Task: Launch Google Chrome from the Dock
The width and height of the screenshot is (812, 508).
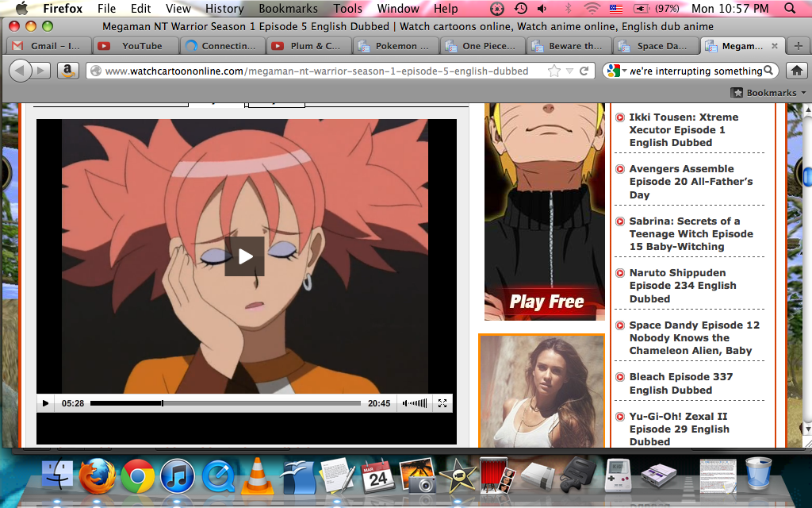Action: [x=137, y=476]
